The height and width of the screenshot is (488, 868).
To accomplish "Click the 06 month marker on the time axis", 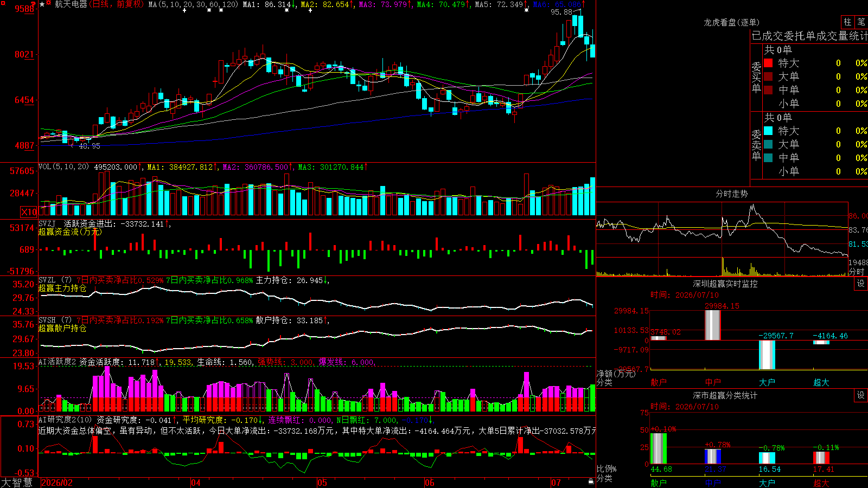I will point(430,483).
